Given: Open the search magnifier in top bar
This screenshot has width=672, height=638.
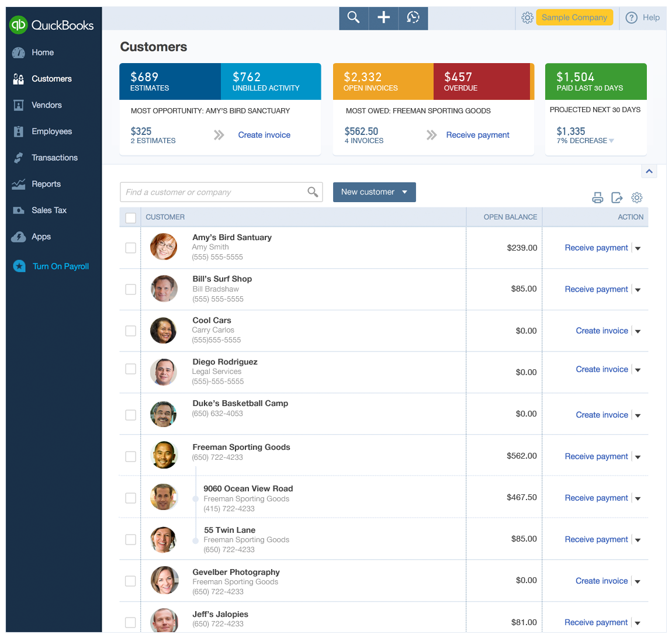Looking at the screenshot, I should click(x=354, y=18).
